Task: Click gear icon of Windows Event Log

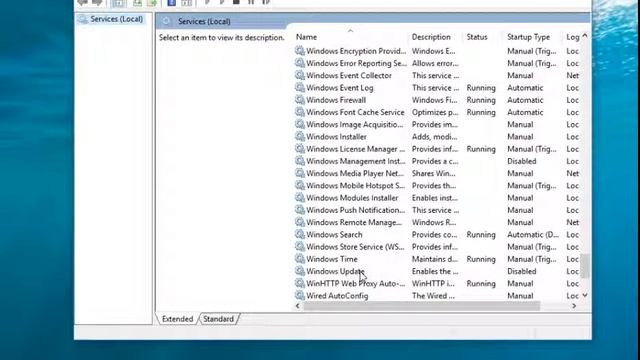Action: [x=300, y=87]
